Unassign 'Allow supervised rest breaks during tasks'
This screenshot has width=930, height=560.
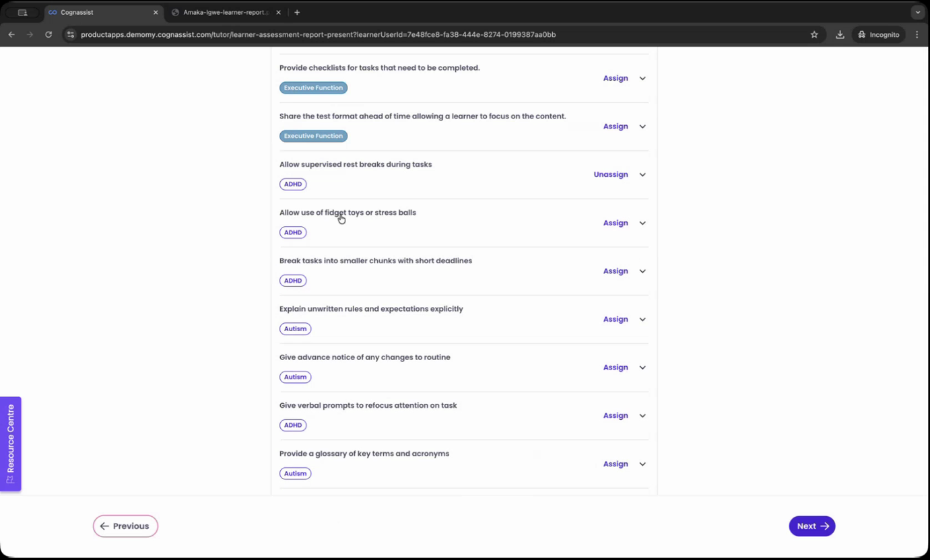[610, 174]
